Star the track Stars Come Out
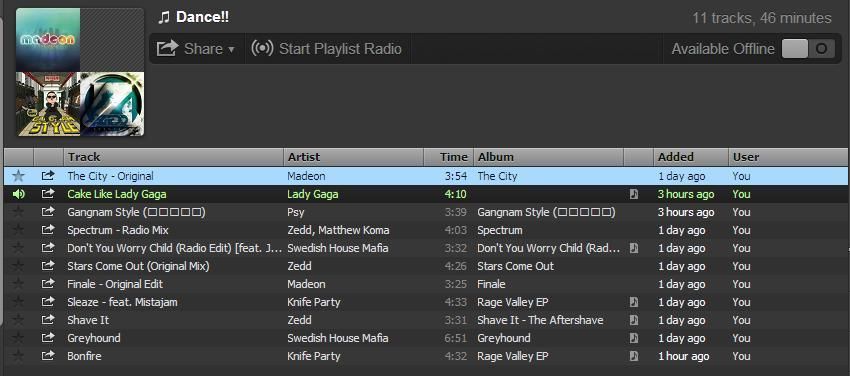The image size is (850, 376). pos(18,266)
